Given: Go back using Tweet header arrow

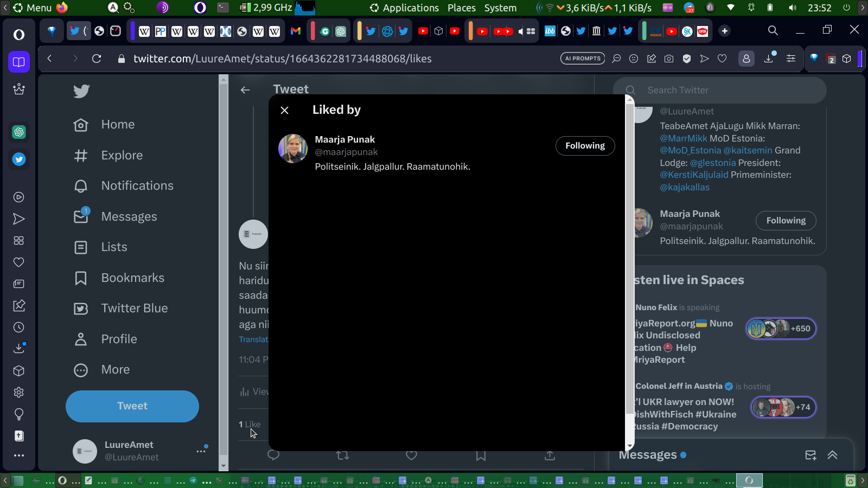Looking at the screenshot, I should (245, 90).
